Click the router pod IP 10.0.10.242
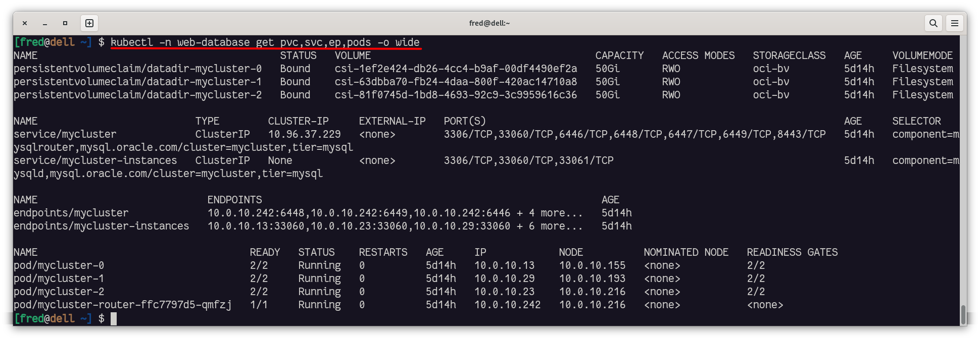980x338 pixels. tap(507, 305)
